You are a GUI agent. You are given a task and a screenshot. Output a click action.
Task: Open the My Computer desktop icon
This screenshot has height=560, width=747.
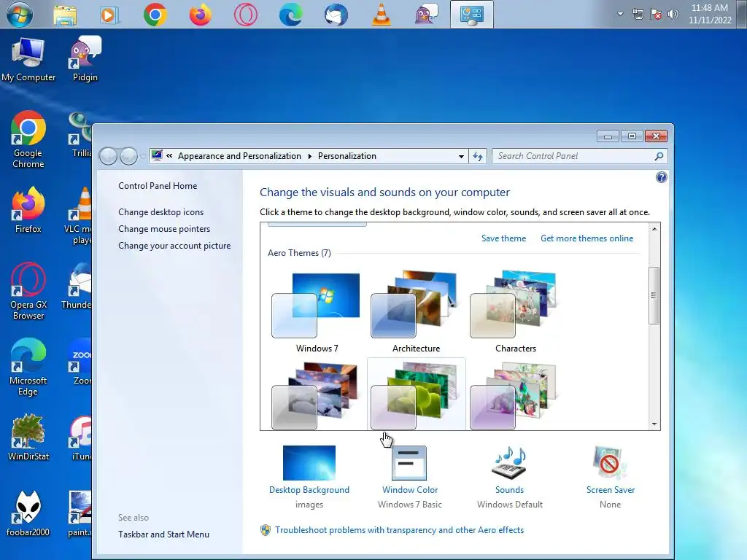[x=28, y=61]
